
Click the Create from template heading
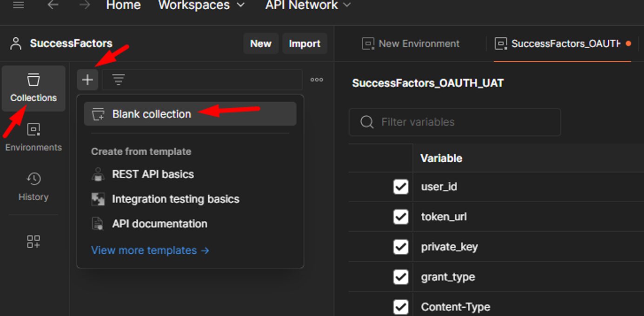(x=141, y=151)
